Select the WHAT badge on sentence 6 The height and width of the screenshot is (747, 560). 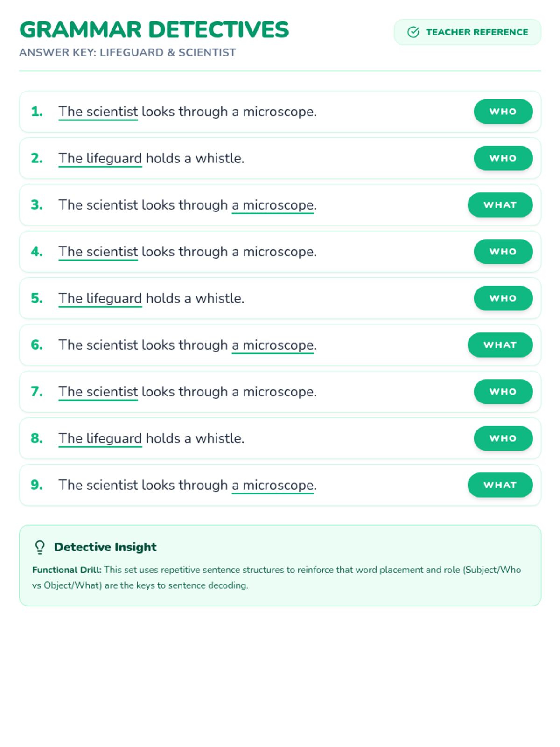pyautogui.click(x=500, y=345)
